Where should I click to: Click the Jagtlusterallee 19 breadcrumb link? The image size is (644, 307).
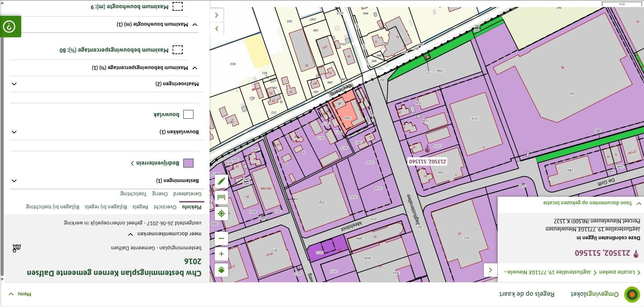pyautogui.click(x=547, y=272)
